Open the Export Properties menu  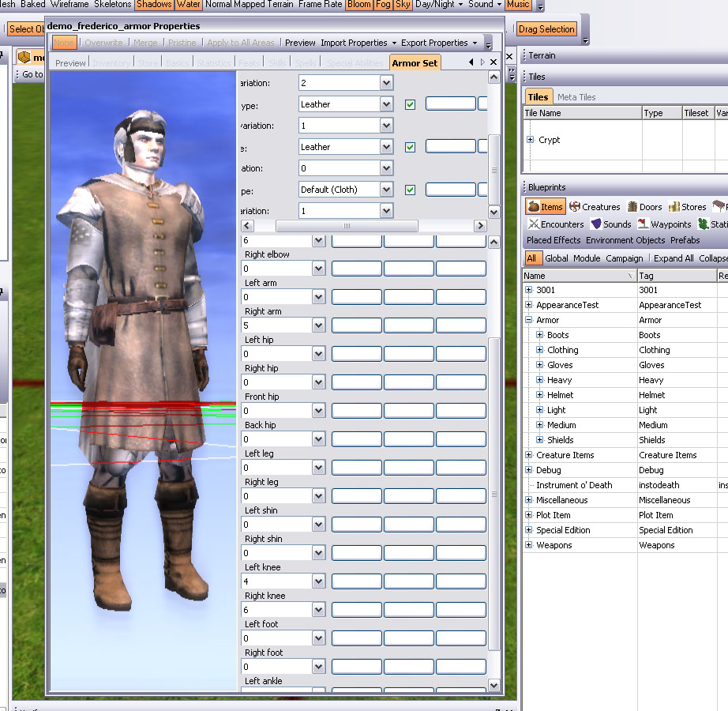coord(439,43)
